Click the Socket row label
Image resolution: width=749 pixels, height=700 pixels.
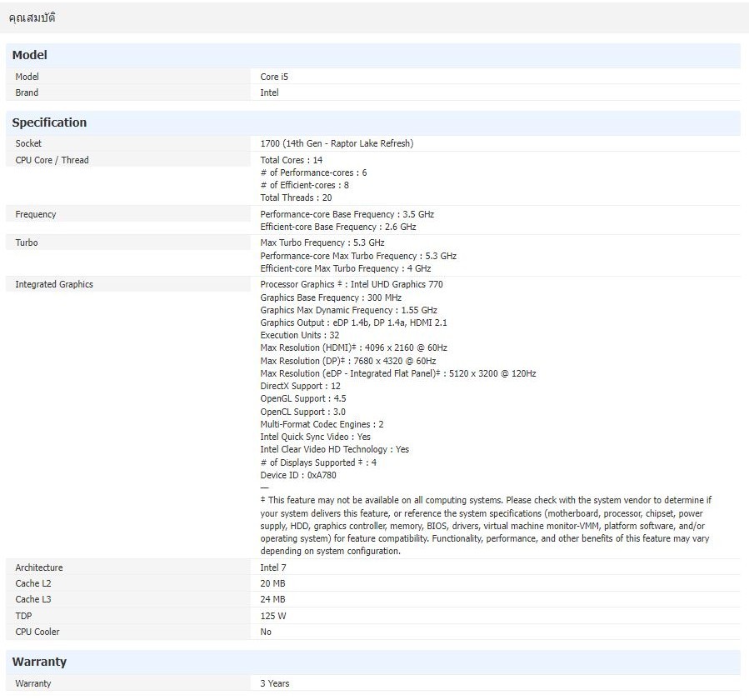point(28,143)
